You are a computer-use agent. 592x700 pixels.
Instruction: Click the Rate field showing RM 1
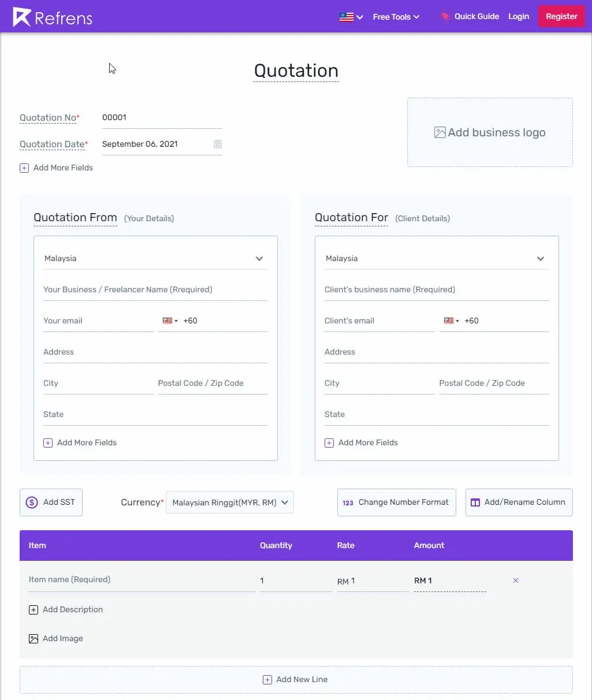[x=373, y=581]
